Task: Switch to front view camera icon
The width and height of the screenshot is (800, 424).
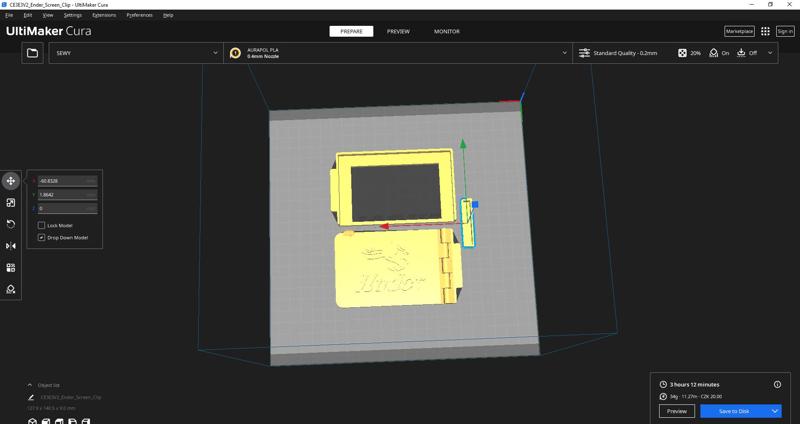Action: (46, 421)
